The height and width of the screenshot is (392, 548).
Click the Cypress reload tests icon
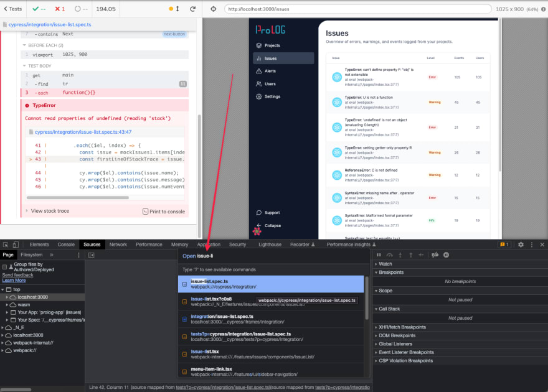click(x=192, y=9)
